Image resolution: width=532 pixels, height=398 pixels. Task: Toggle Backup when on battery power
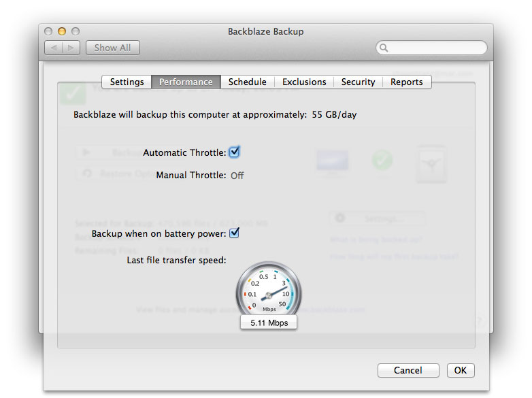click(x=234, y=233)
